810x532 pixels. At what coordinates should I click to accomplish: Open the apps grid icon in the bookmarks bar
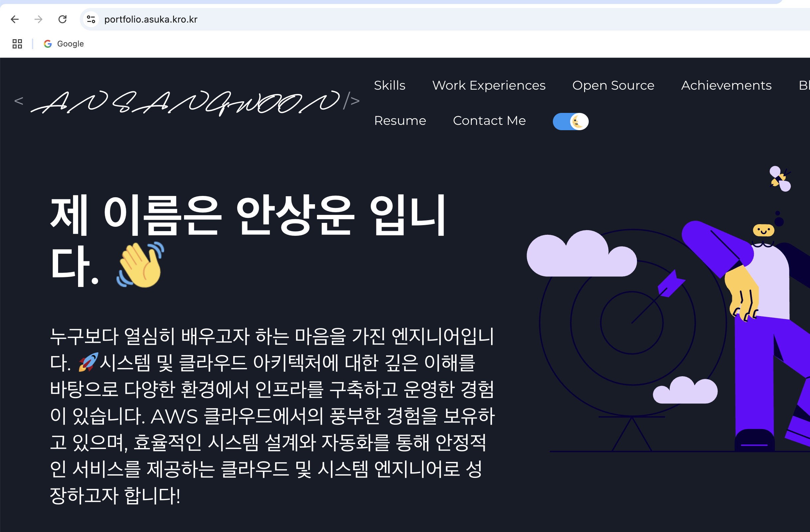17,44
